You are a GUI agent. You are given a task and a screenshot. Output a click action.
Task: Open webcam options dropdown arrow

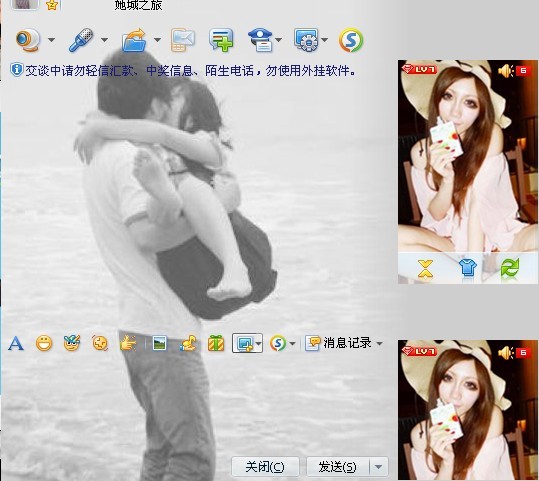52,40
